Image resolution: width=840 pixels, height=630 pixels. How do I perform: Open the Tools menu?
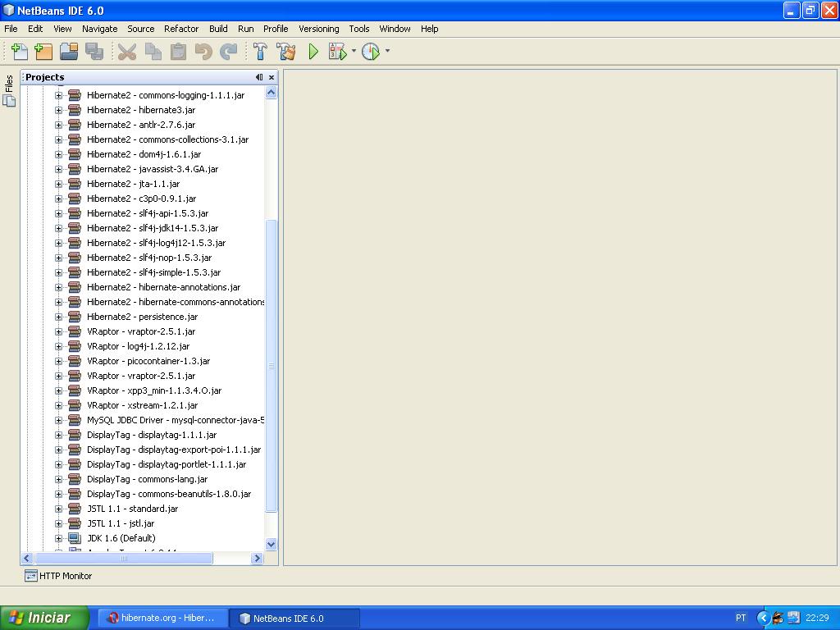(359, 29)
